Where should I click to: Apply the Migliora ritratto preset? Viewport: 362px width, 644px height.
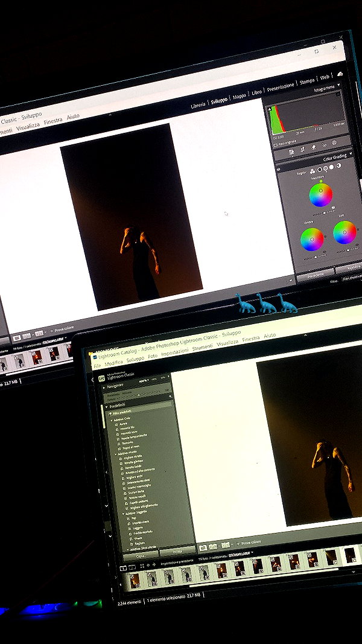point(132,457)
